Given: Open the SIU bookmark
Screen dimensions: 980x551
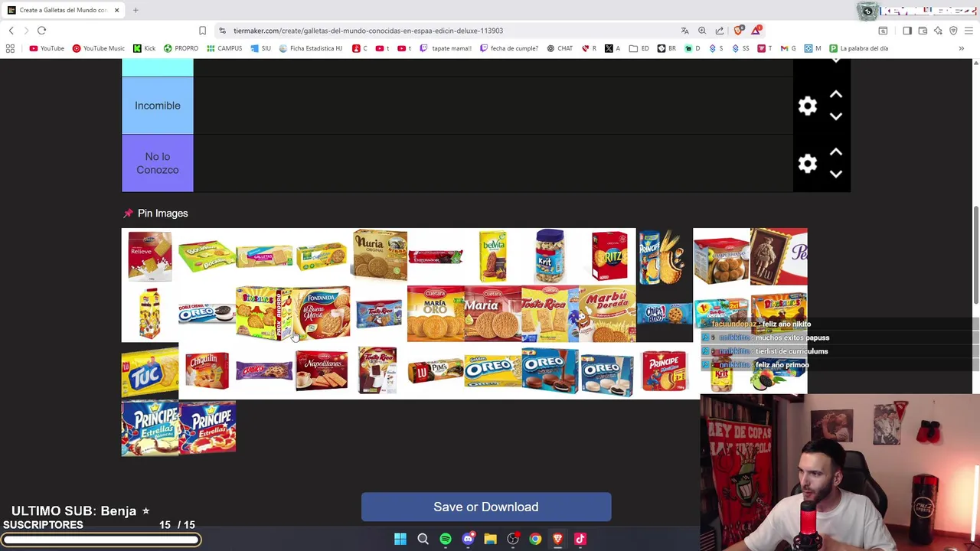Looking at the screenshot, I should (x=260, y=48).
